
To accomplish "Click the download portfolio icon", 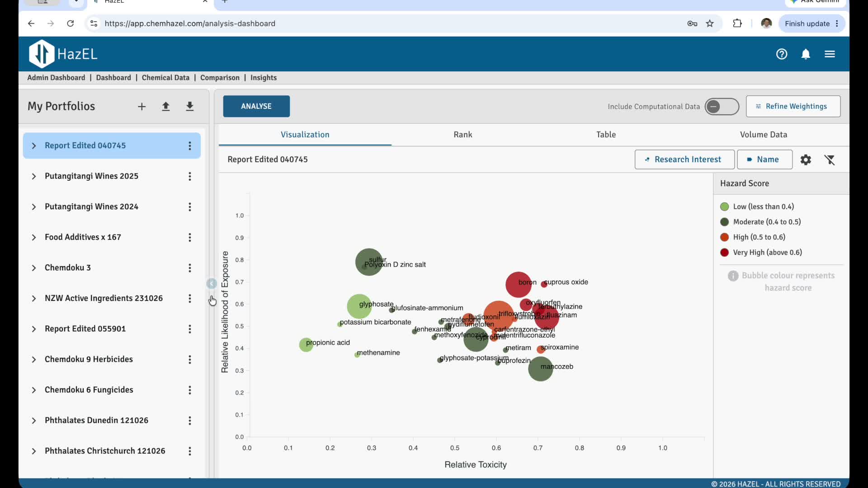I will (x=190, y=107).
